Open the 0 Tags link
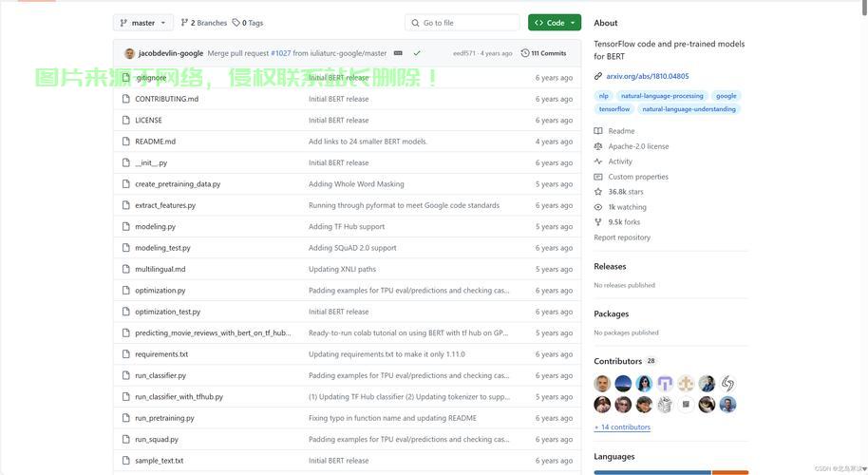This screenshot has height=475, width=868. point(248,23)
